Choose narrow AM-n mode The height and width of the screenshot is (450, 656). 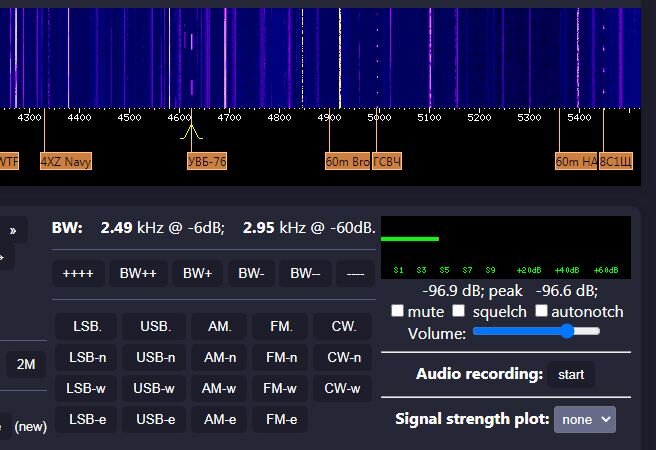[x=219, y=358]
